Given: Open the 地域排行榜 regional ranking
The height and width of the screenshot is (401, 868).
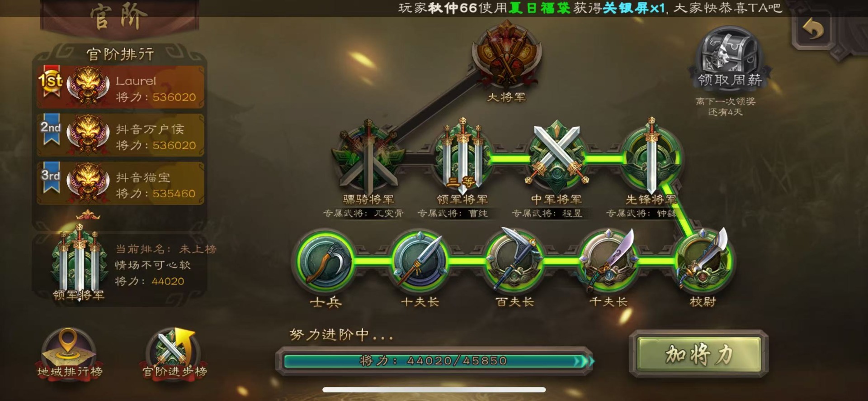Looking at the screenshot, I should coord(69,353).
